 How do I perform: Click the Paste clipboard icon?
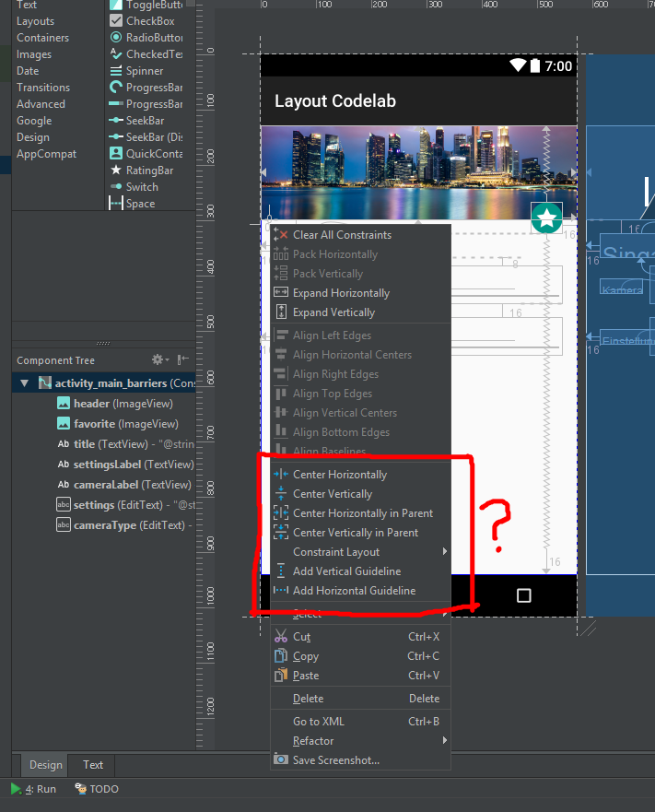click(x=281, y=675)
